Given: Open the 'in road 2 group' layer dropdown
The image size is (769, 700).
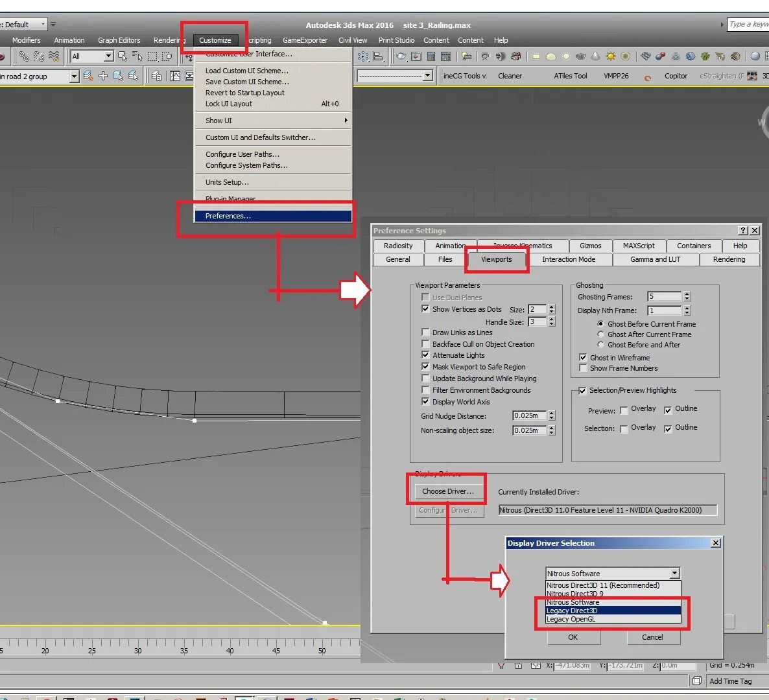Looking at the screenshot, I should [x=74, y=76].
